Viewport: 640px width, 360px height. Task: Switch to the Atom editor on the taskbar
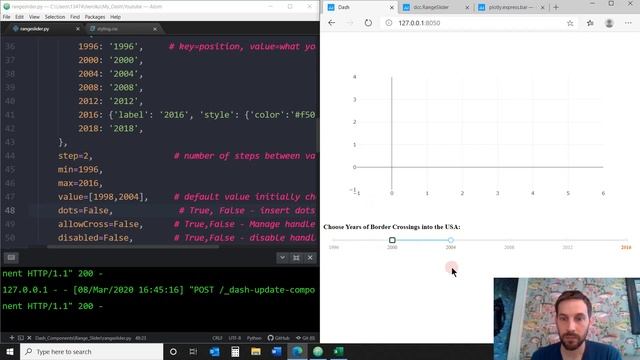(318, 351)
